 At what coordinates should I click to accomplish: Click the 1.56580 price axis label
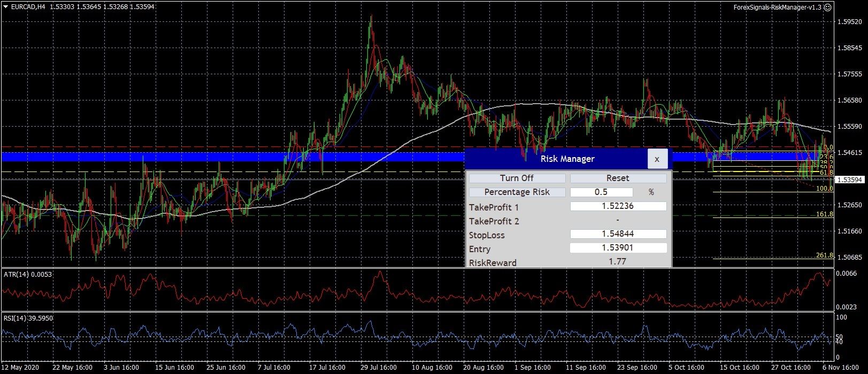click(850, 100)
